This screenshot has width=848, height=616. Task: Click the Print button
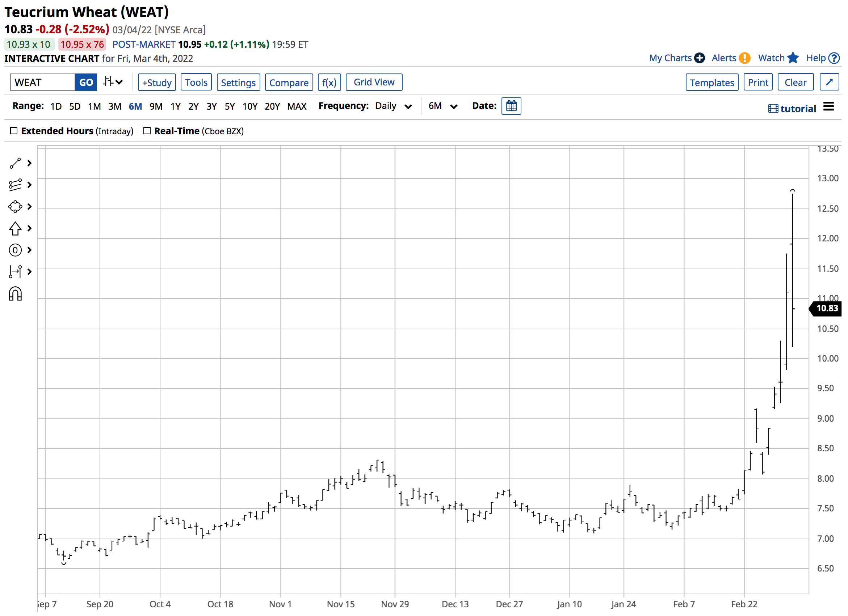coord(758,82)
